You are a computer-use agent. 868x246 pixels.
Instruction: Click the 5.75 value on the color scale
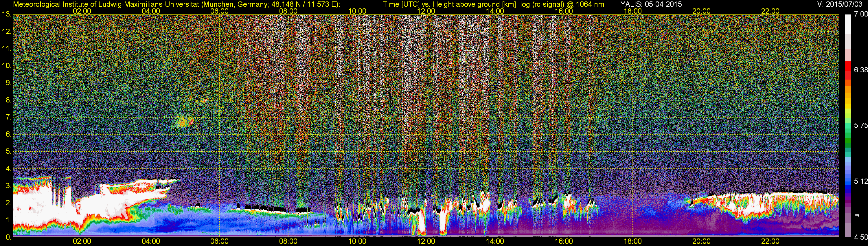coord(860,125)
